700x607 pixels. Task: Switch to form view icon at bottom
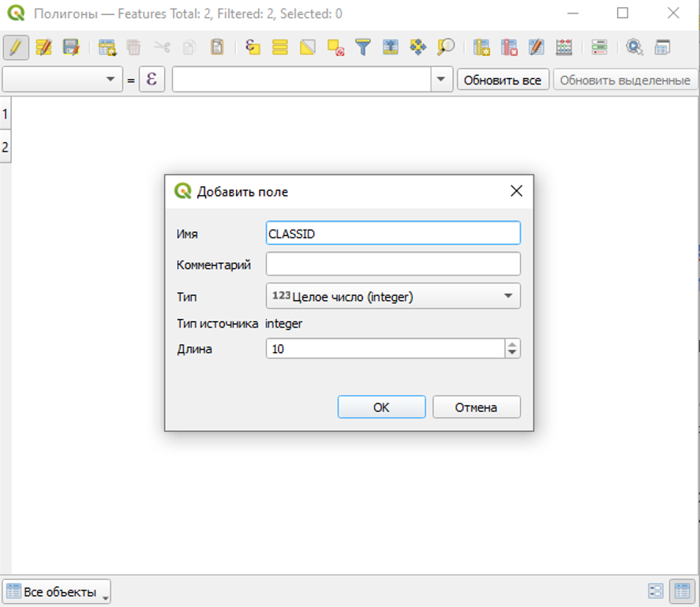point(656,591)
